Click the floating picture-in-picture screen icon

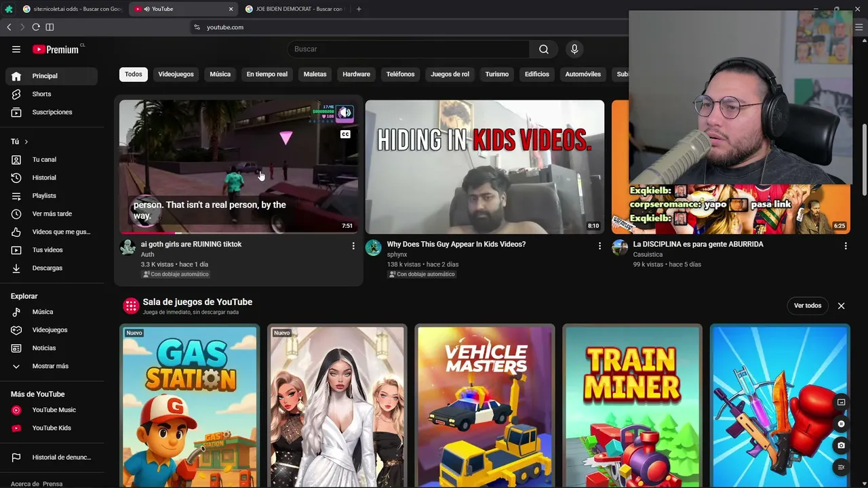tap(841, 403)
